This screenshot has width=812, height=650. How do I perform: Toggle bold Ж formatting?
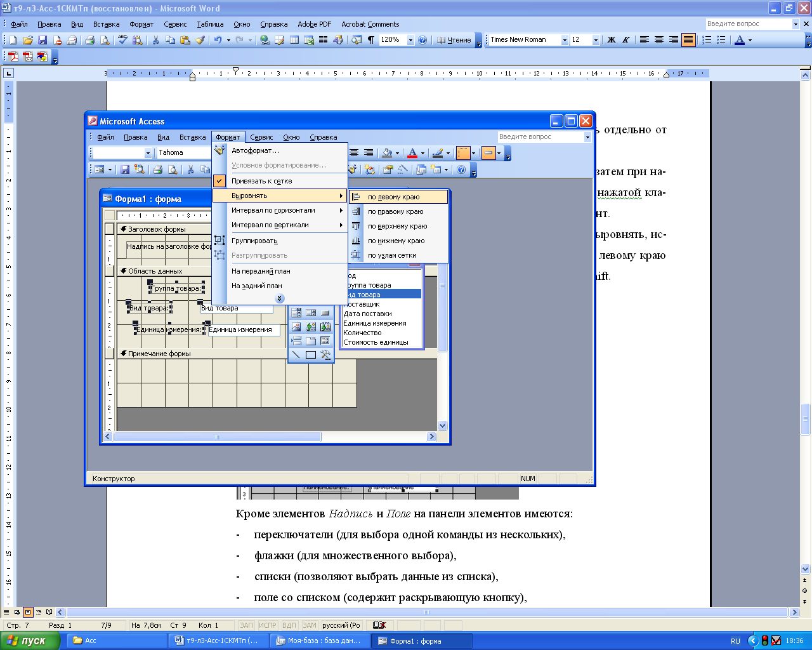click(612, 40)
